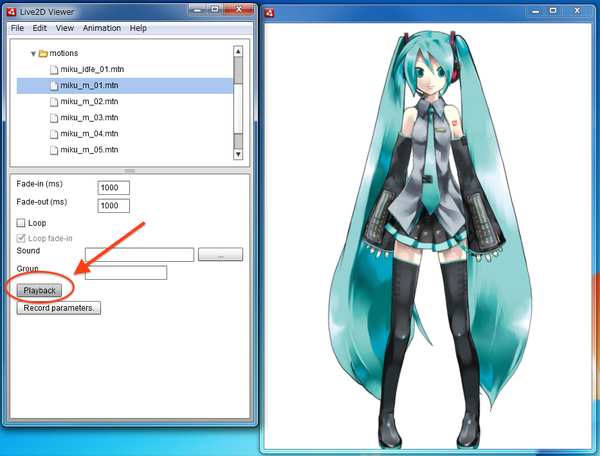Click the miku_m_05.mtn file icon
This screenshot has width=600, height=456.
(x=54, y=150)
